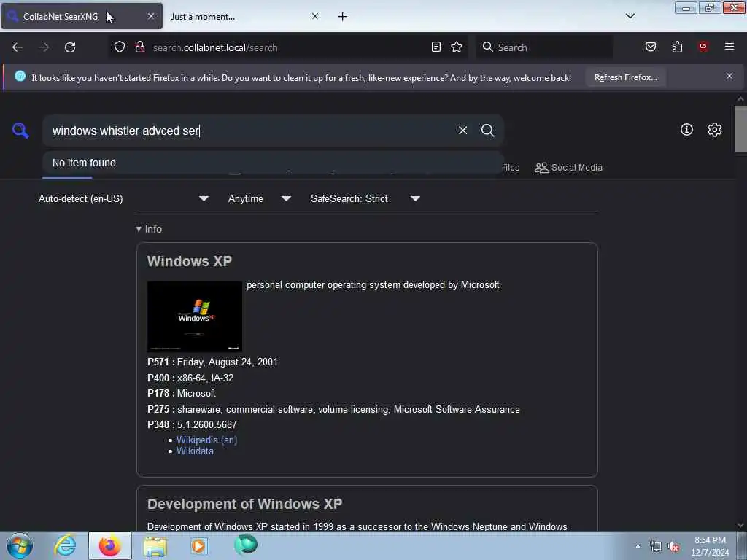Open Windows Media Player taskbar icon
747x560 pixels.
click(199, 545)
